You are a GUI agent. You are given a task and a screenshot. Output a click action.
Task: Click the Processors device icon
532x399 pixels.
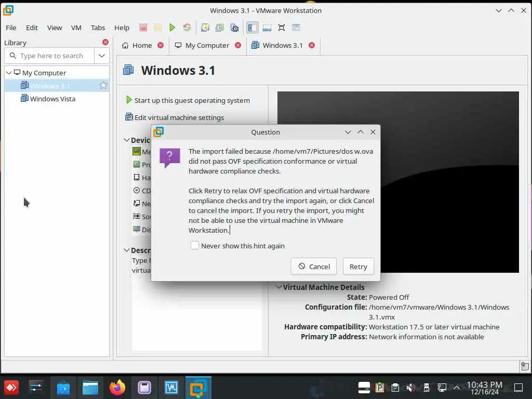[x=137, y=164]
